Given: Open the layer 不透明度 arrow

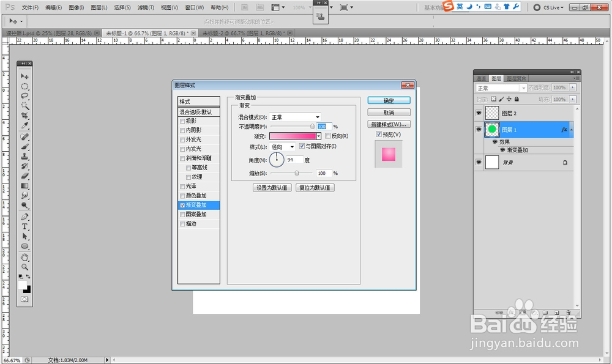Looking at the screenshot, I should click(x=573, y=87).
